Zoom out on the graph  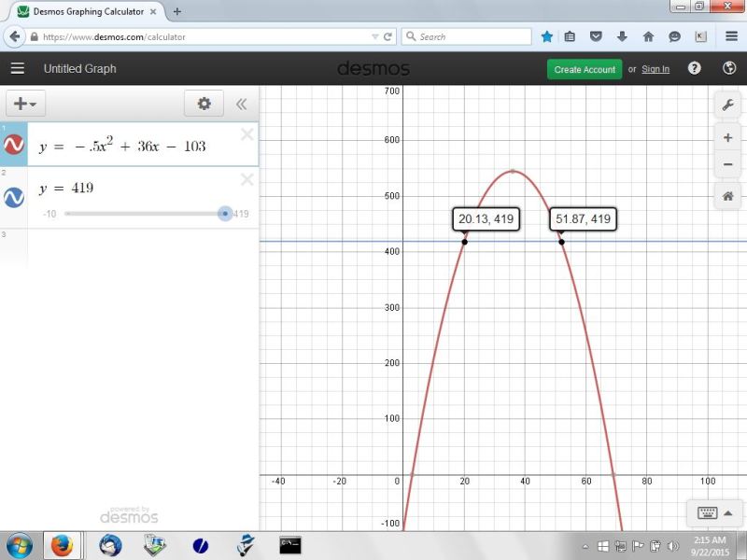(x=727, y=164)
